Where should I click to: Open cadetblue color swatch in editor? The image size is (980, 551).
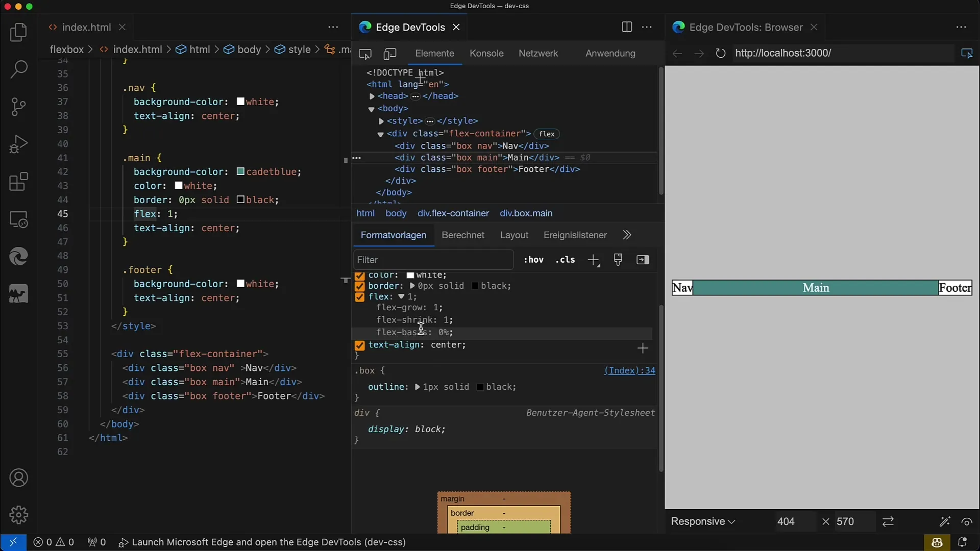[x=240, y=171]
